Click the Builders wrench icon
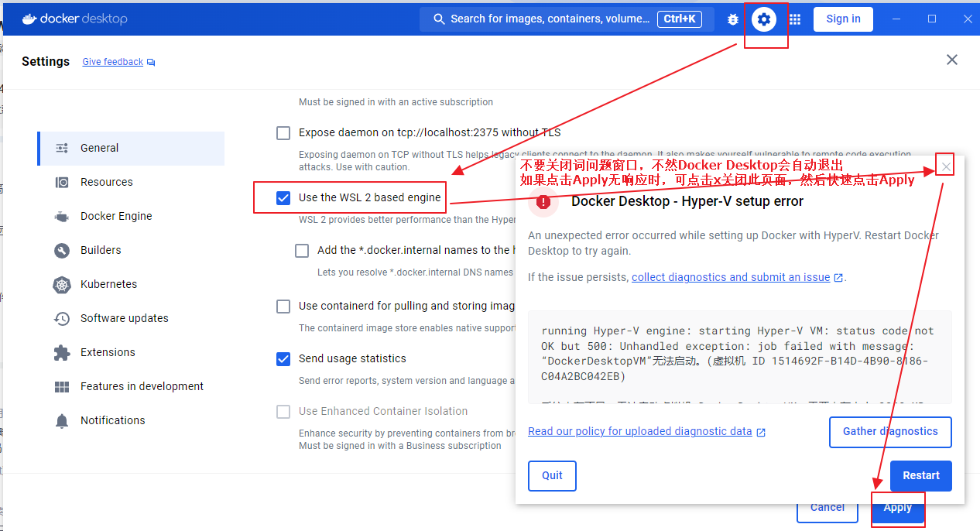The image size is (980, 531). (x=62, y=250)
